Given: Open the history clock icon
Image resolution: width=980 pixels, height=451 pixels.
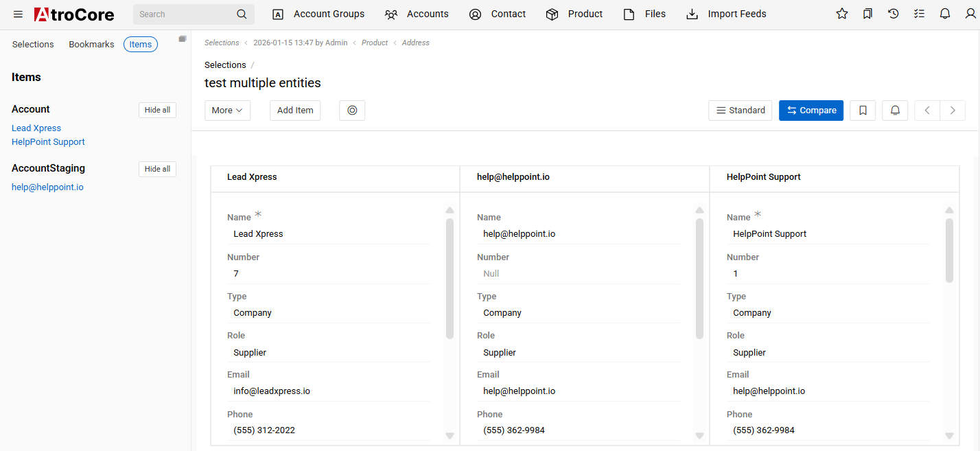Looking at the screenshot, I should (x=894, y=14).
